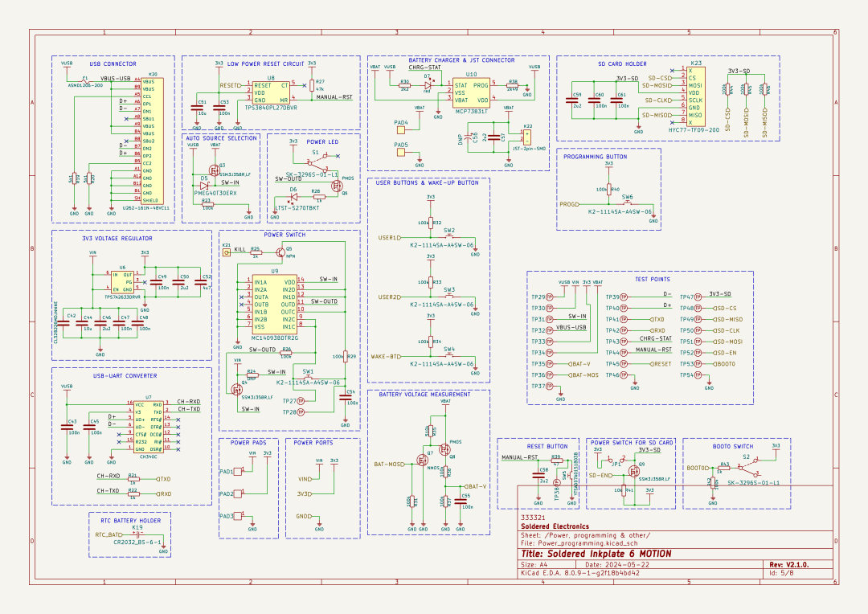This screenshot has height=614, width=868.
Task: Click the K21 KILL pad symbol
Action: (226, 252)
